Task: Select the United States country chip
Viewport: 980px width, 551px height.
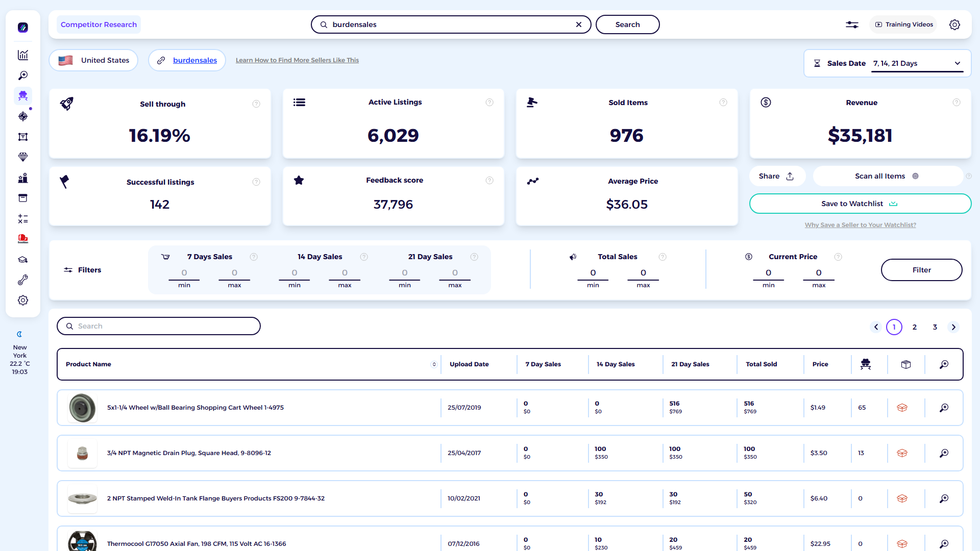Action: point(93,60)
